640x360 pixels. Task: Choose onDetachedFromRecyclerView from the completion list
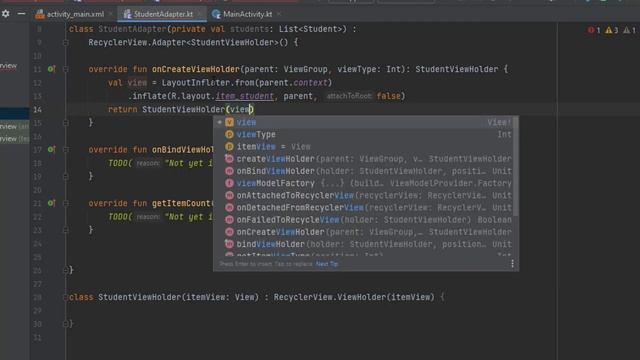coord(364,208)
